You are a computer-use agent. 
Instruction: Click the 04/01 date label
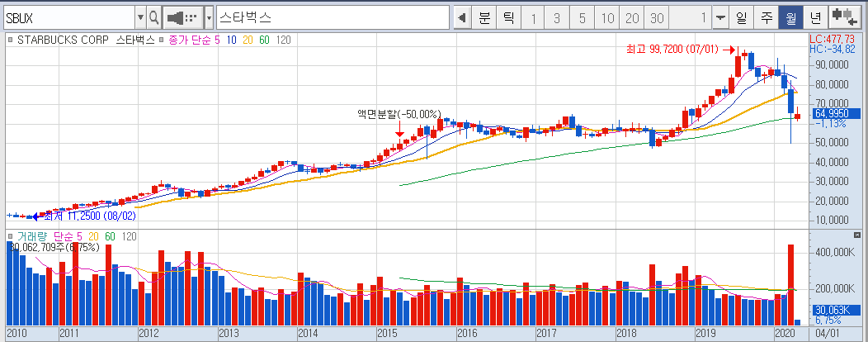pos(828,334)
